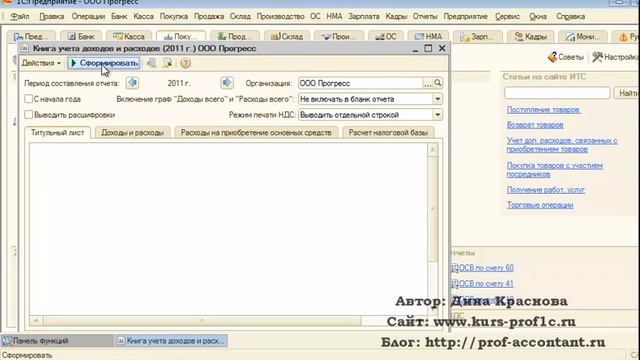Open the Правка menu
Viewport: 640px width, 360px height.
point(51,16)
